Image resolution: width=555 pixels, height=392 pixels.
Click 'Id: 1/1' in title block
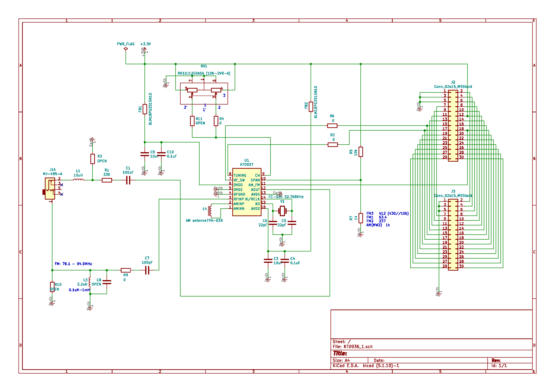(499, 366)
